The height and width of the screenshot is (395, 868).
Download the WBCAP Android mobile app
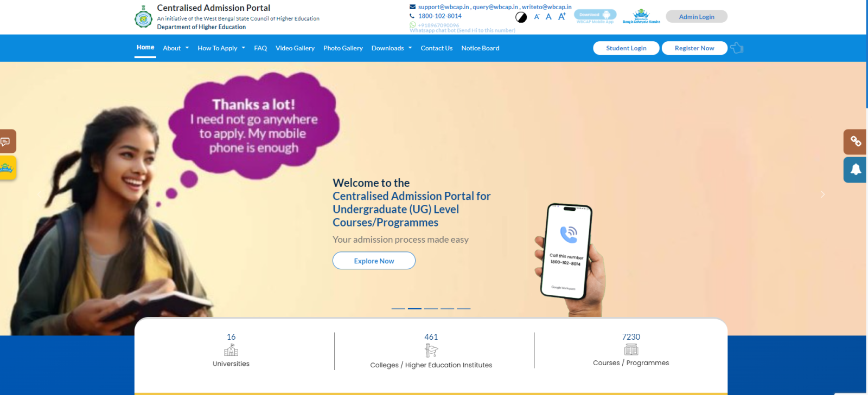pyautogui.click(x=595, y=16)
